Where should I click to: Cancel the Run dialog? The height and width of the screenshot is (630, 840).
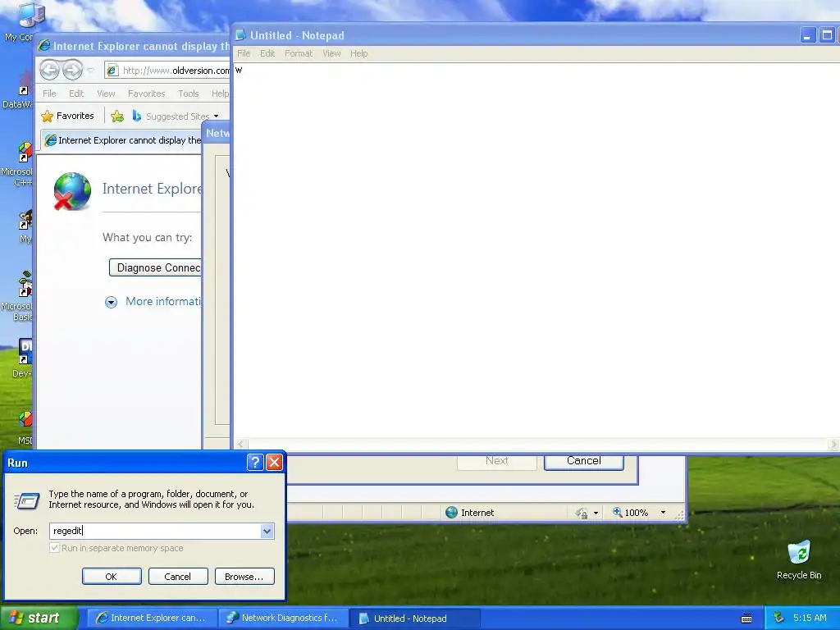tap(178, 577)
